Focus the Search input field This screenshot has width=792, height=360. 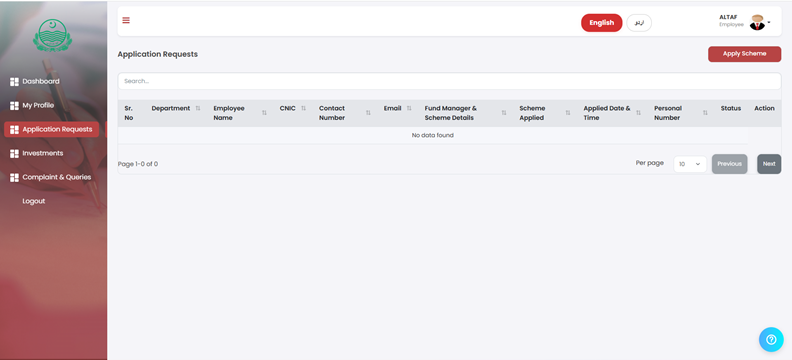(450, 81)
